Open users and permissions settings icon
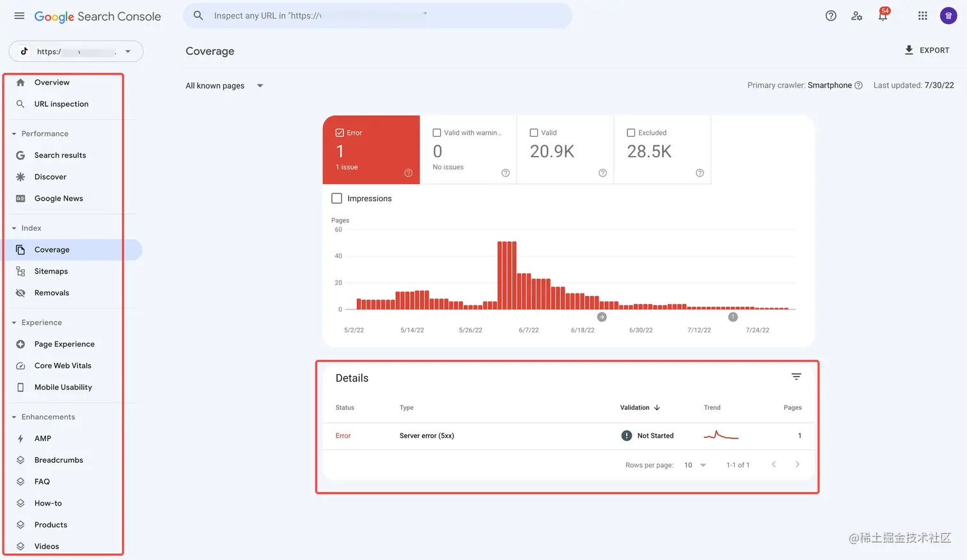The height and width of the screenshot is (560, 967). tap(857, 16)
